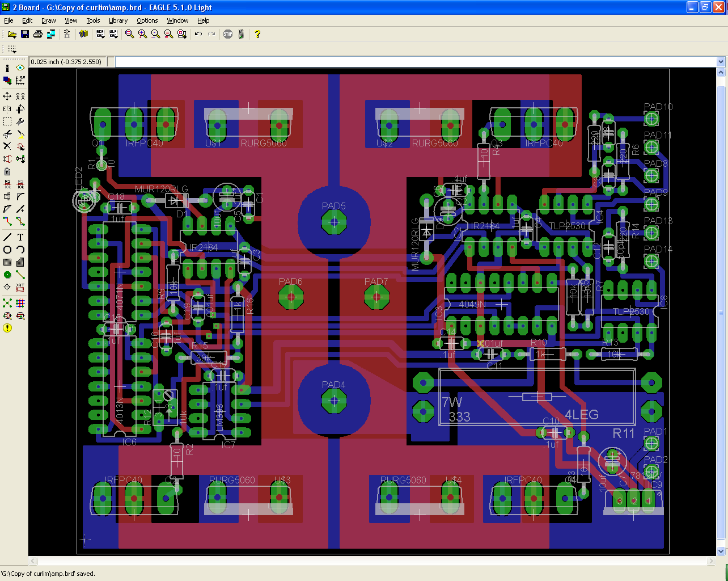Select the Rotate tool
This screenshot has height=581, width=728.
[x=20, y=109]
